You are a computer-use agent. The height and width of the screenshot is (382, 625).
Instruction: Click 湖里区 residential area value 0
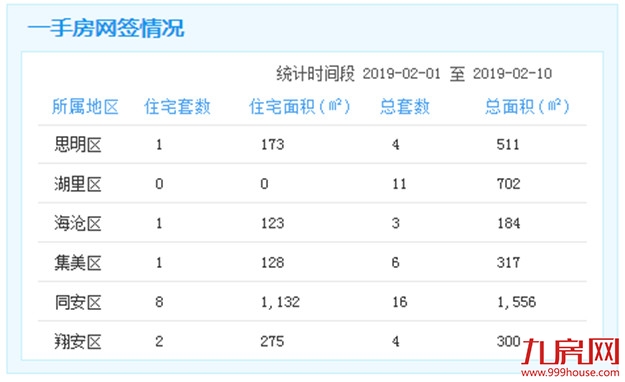point(265,184)
